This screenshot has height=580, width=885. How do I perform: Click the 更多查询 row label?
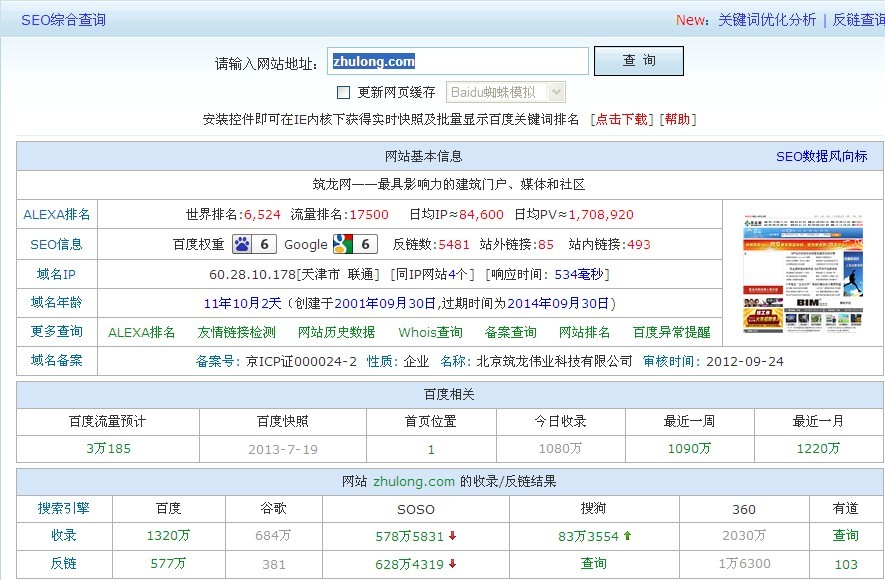pyautogui.click(x=56, y=331)
